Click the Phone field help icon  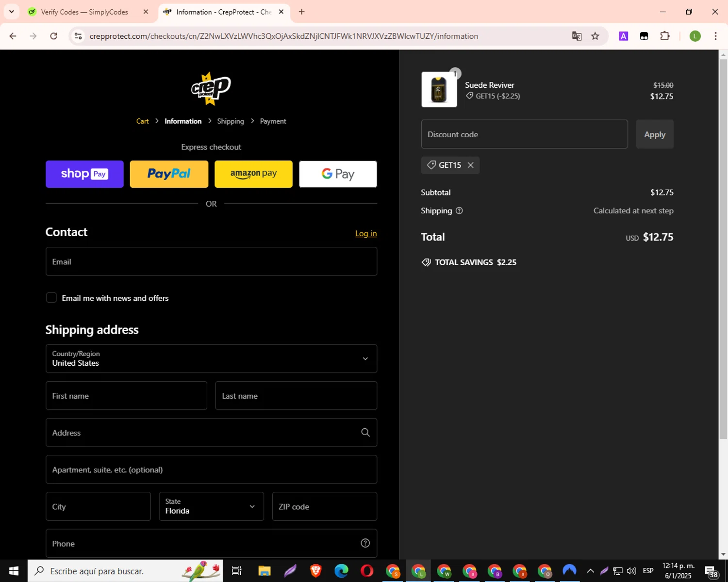click(365, 543)
